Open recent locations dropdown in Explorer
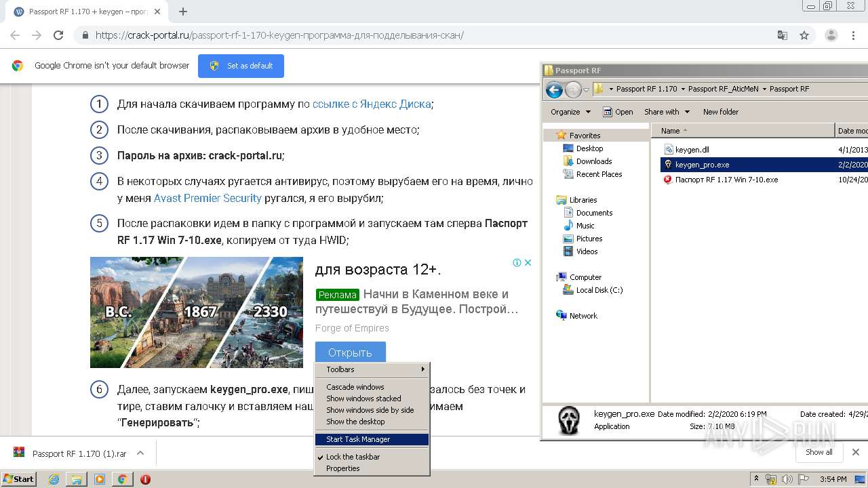 [586, 89]
